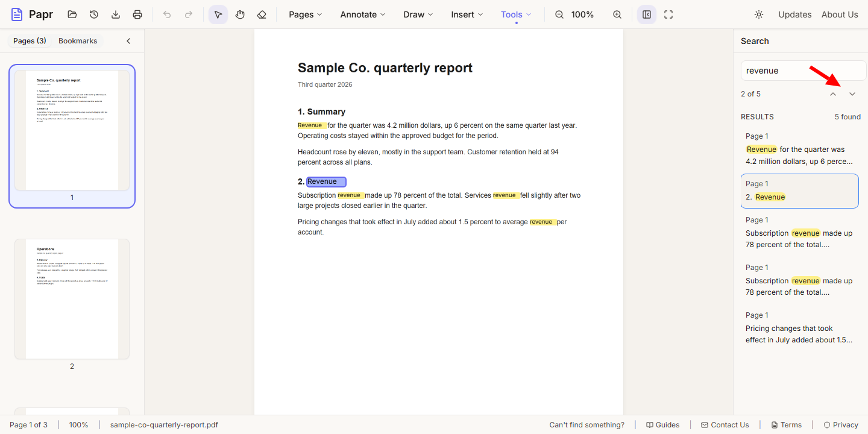Click "Can't find something?" in the footer
The image size is (868, 434).
tap(587, 425)
